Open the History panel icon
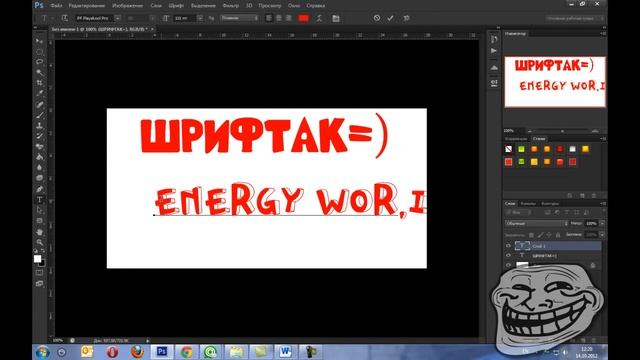 [x=494, y=39]
